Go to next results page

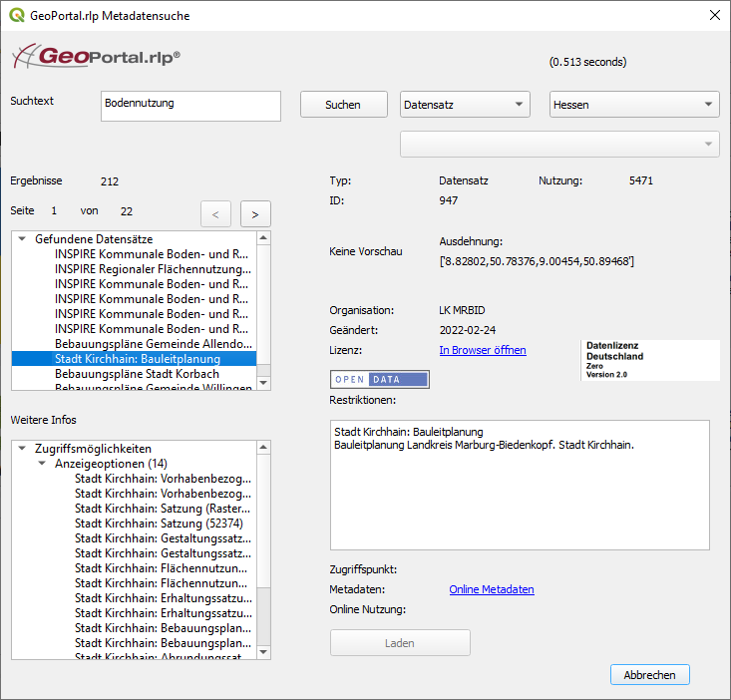tap(255, 214)
